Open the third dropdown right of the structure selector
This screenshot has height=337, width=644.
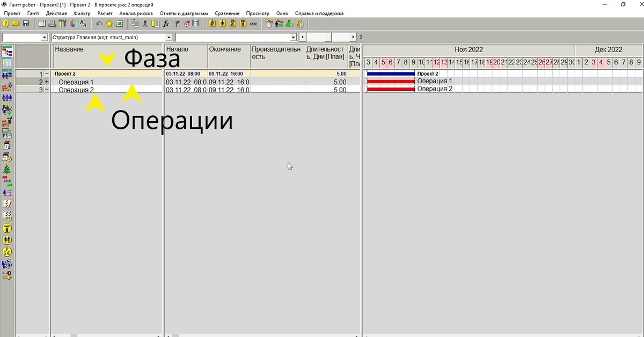tap(294, 38)
